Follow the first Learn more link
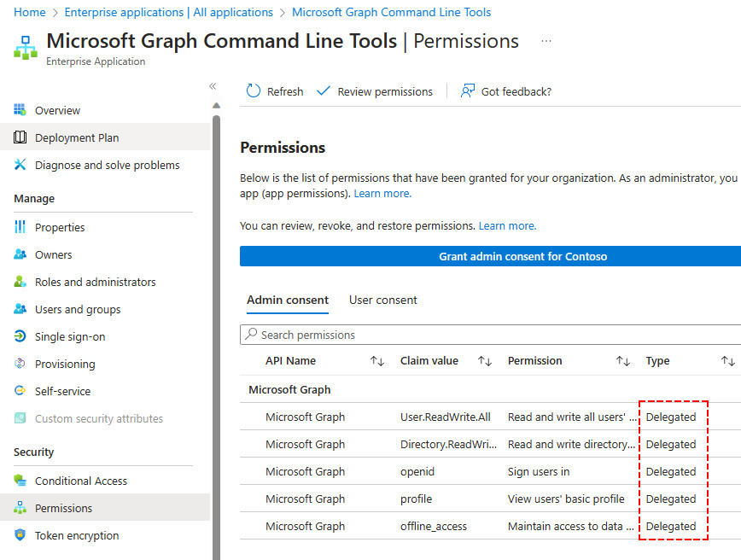The image size is (741, 560). coord(382,193)
